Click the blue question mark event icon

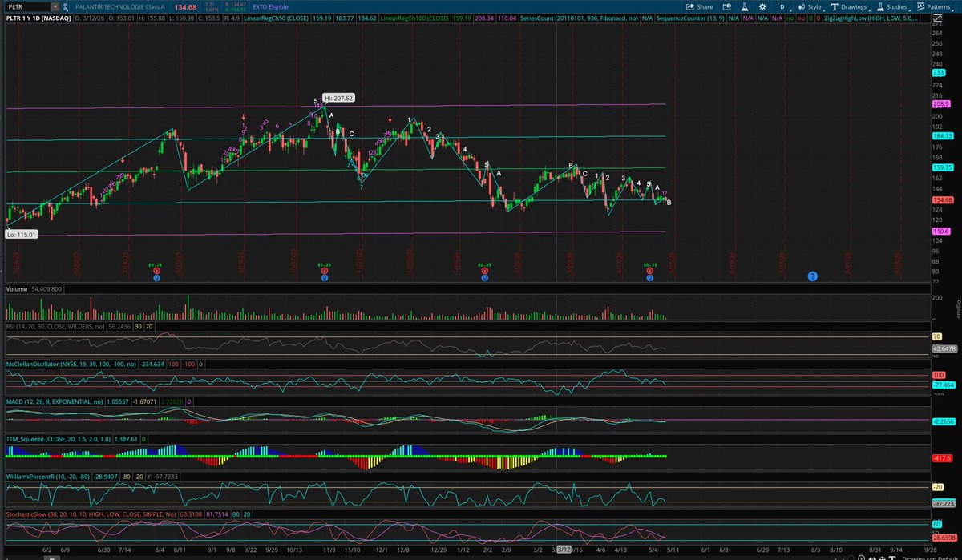812,276
